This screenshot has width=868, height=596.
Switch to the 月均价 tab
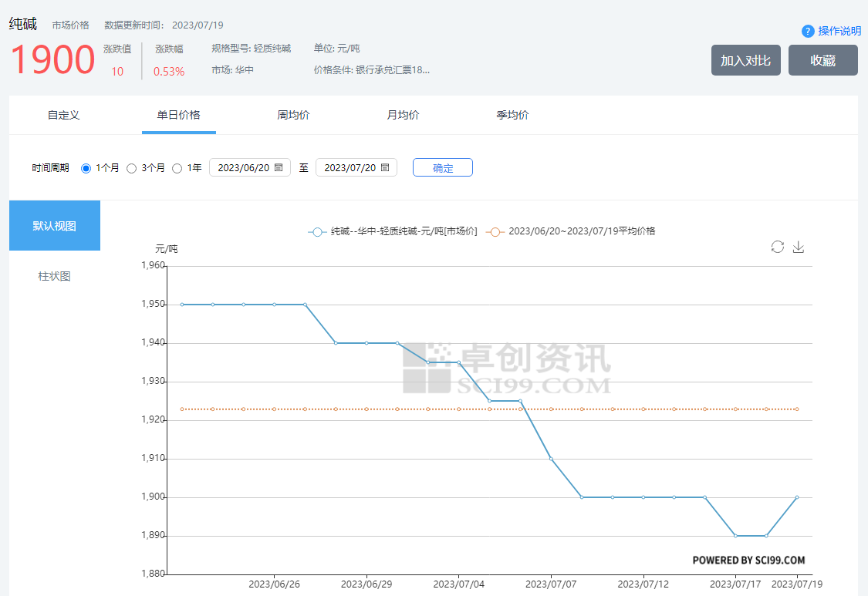tap(403, 115)
